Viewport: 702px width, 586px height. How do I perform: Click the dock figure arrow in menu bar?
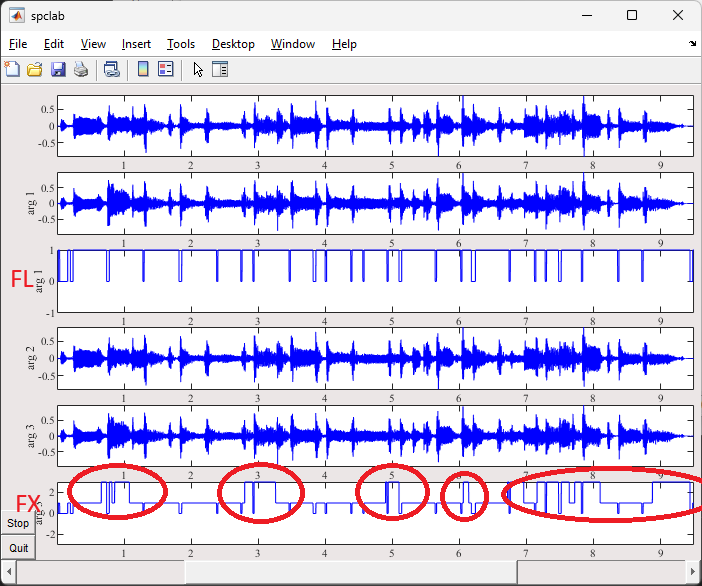click(x=692, y=44)
